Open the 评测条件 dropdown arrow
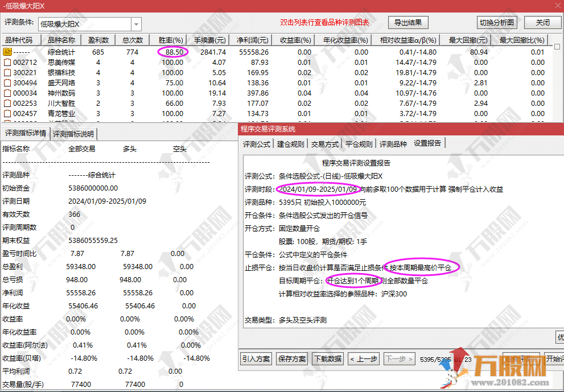 click(136, 24)
